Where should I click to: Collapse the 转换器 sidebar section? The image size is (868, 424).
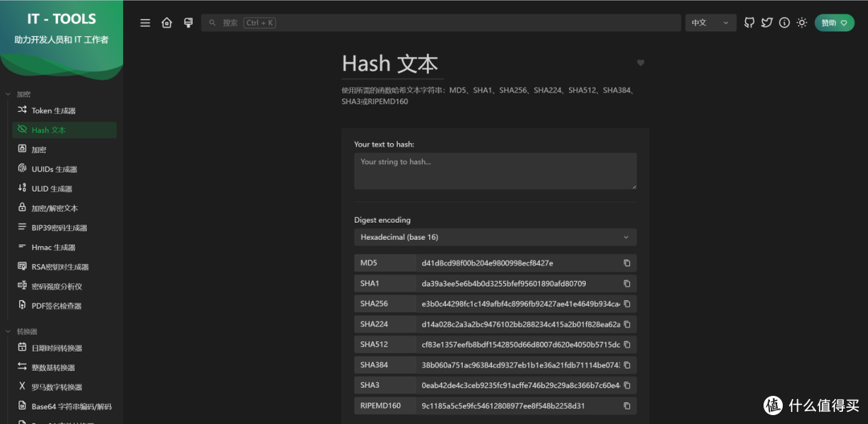tap(21, 331)
